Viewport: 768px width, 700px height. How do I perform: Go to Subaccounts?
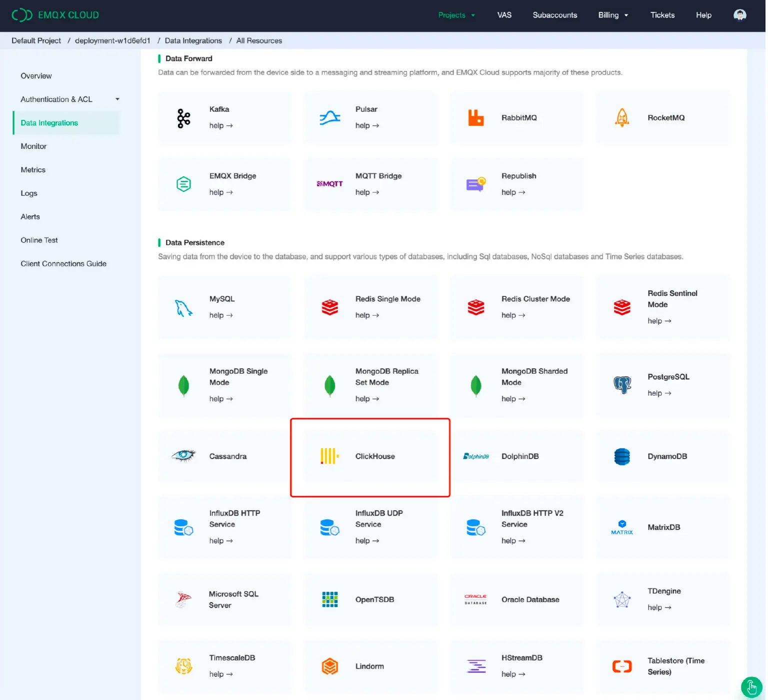pyautogui.click(x=555, y=15)
